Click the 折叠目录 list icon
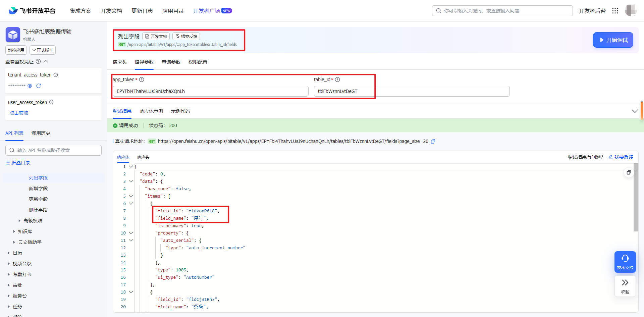Viewport: 644px width, 317px height. point(8,163)
